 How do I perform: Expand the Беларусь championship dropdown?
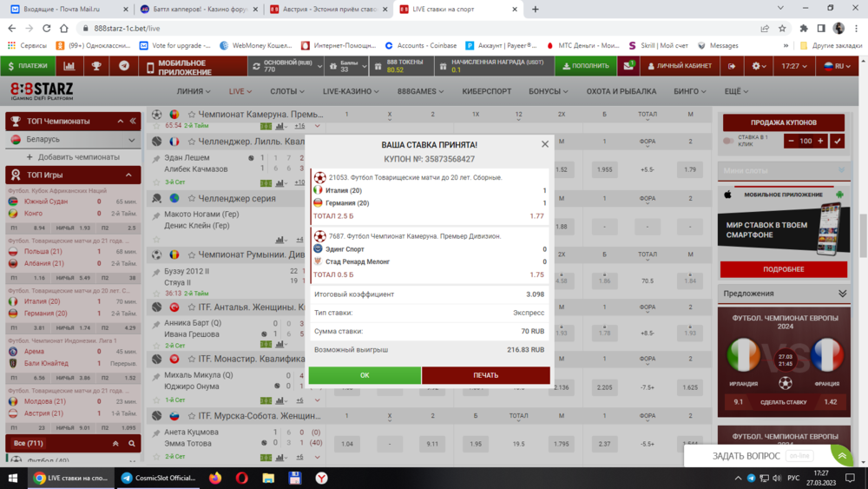click(131, 140)
